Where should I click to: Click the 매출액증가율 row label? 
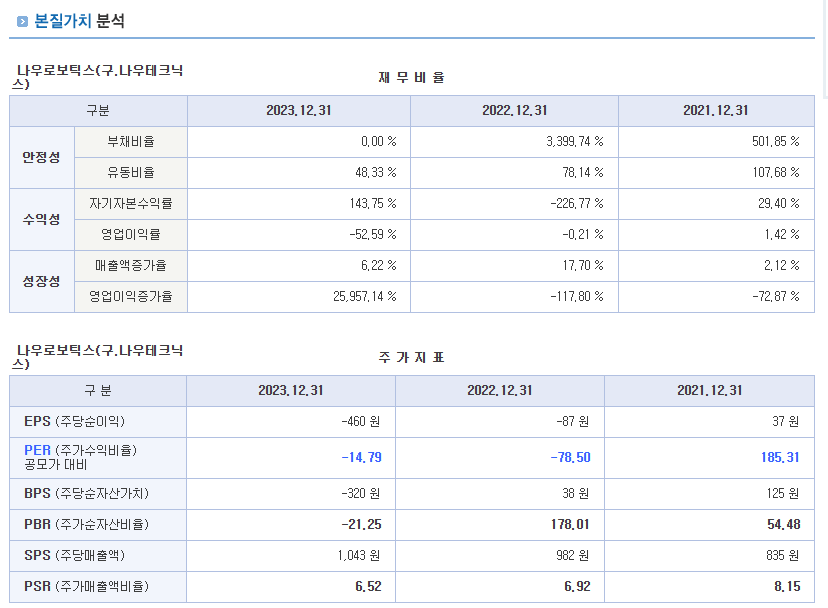point(131,265)
